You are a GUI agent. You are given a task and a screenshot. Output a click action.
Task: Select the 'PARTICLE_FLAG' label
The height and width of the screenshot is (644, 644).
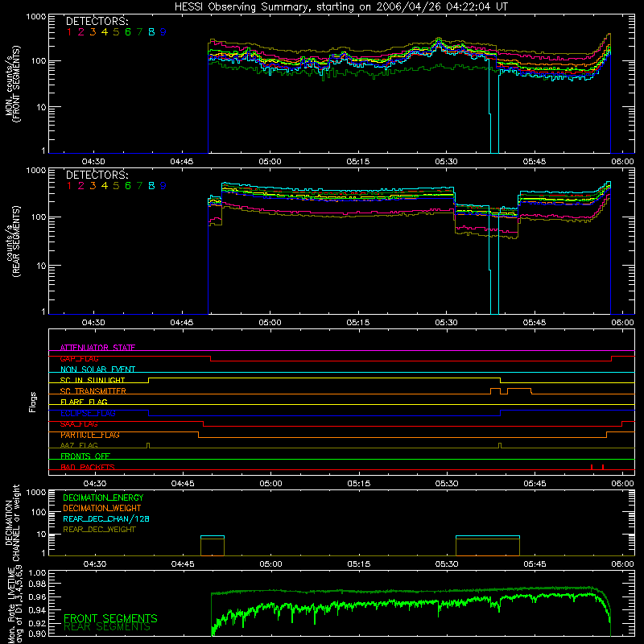(x=90, y=435)
